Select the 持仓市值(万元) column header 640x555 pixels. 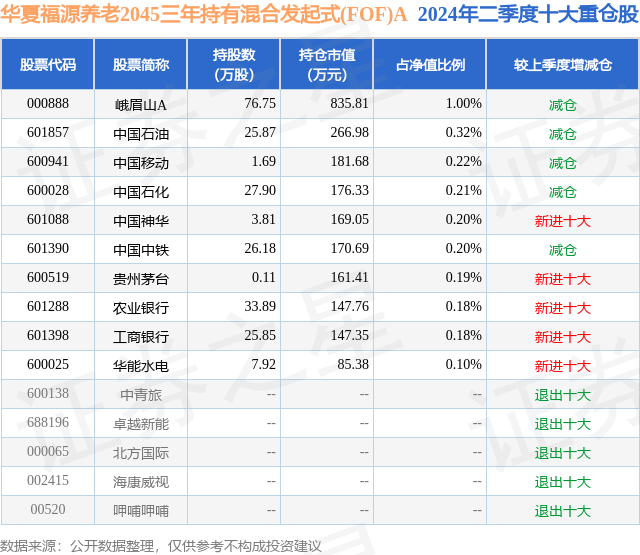point(327,64)
